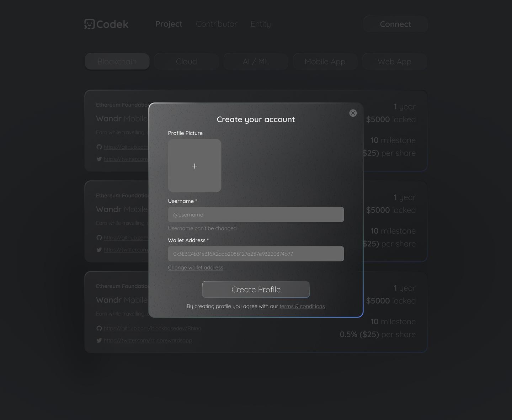
Task: Click the Create Profile button
Action: tap(256, 289)
